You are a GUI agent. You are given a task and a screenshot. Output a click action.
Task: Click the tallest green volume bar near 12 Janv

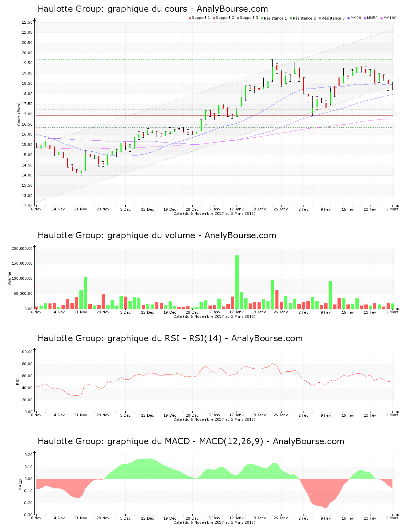pos(237,282)
